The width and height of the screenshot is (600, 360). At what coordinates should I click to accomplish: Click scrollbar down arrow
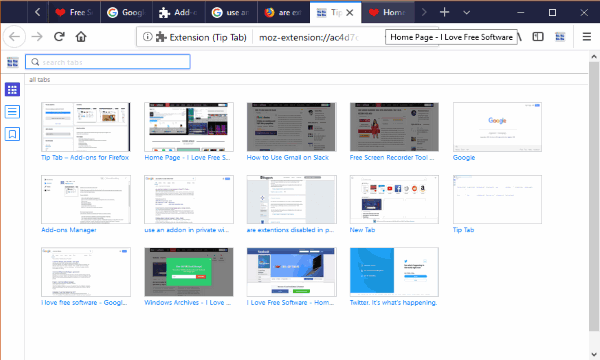pyautogui.click(x=594, y=355)
